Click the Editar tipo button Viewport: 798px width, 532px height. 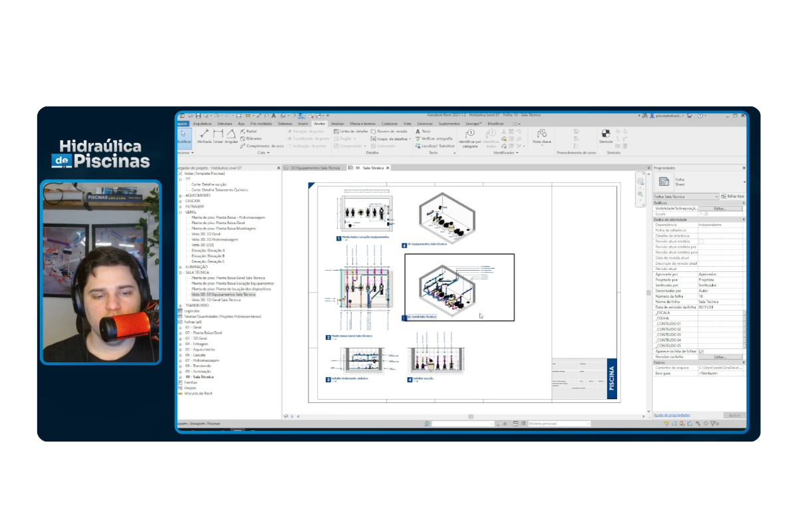coord(733,197)
